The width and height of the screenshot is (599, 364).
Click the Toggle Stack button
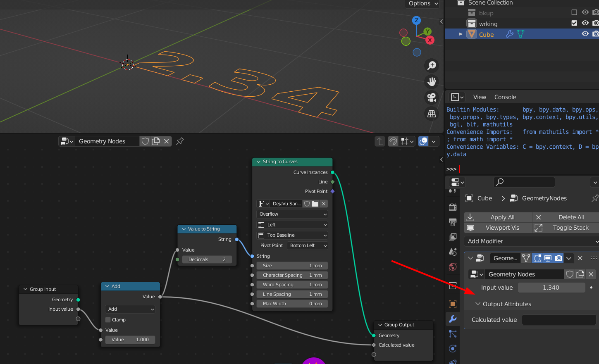click(566, 228)
